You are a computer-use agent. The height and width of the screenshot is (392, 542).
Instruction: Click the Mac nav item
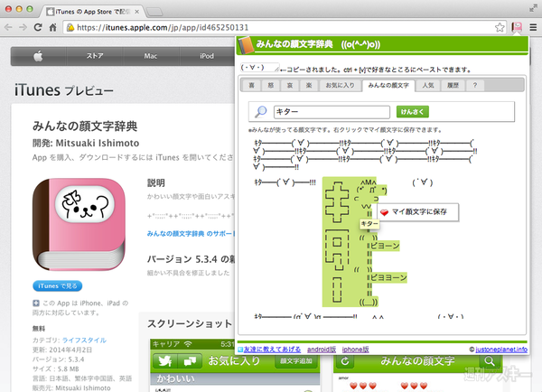[151, 56]
